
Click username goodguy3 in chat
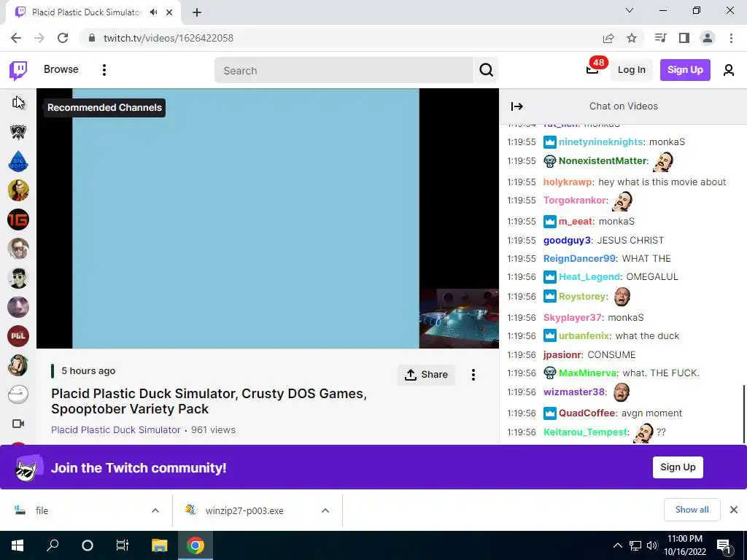(567, 241)
